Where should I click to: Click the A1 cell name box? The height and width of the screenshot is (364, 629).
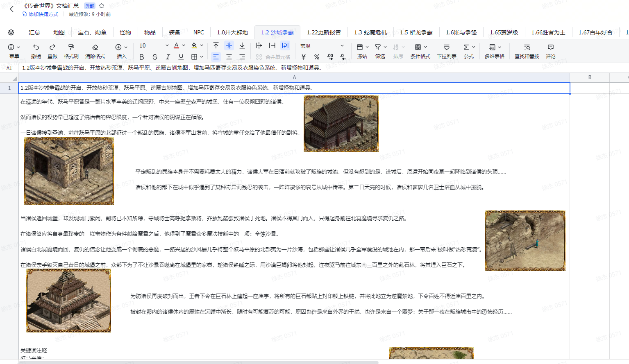click(x=9, y=68)
